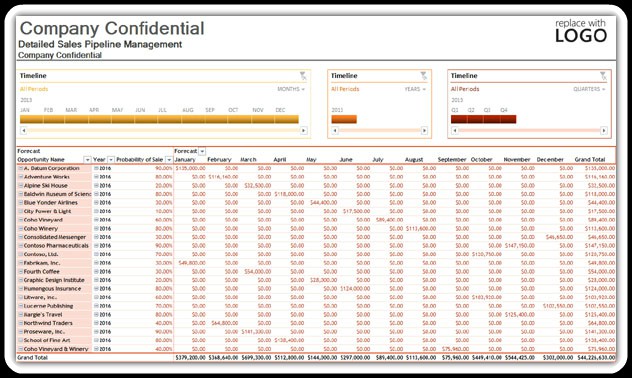Image resolution: width=632 pixels, height=378 pixels.
Task: Collapse 2016 year for Proseware, Inc.
Action: click(96, 332)
